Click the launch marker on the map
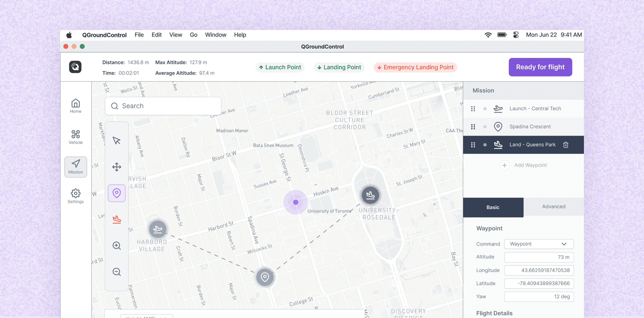Image resolution: width=644 pixels, height=318 pixels. click(x=158, y=229)
